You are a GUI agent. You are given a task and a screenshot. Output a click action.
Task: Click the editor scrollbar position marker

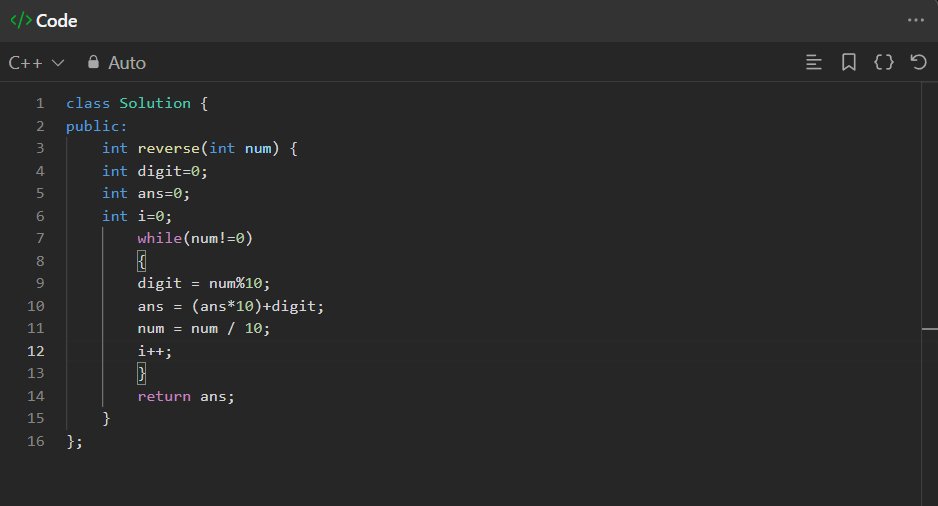tap(930, 328)
